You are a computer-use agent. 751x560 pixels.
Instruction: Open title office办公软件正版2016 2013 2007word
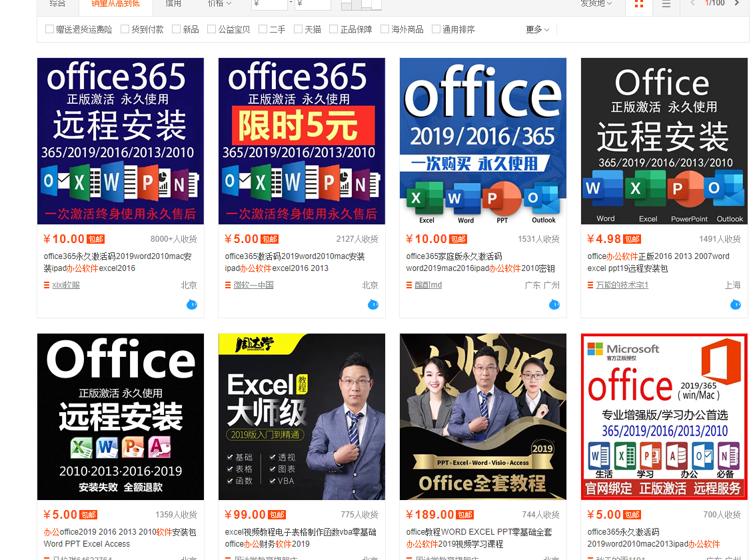click(658, 262)
